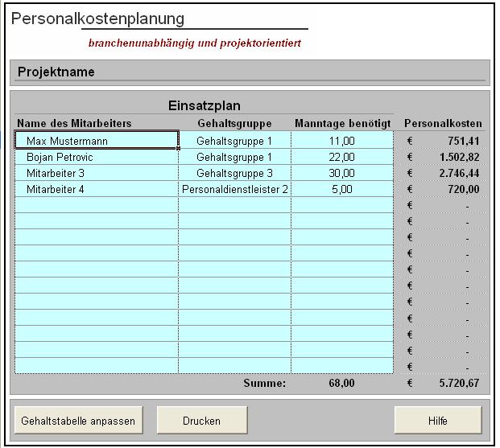The height and width of the screenshot is (448, 500).
Task: Click the Summe: label
Action: tap(265, 383)
